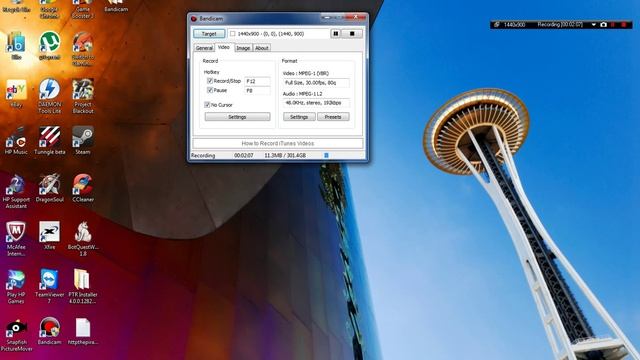Viewport: 640px width, 360px height.
Task: Disable the No Cursor checkbox
Action: [207, 105]
